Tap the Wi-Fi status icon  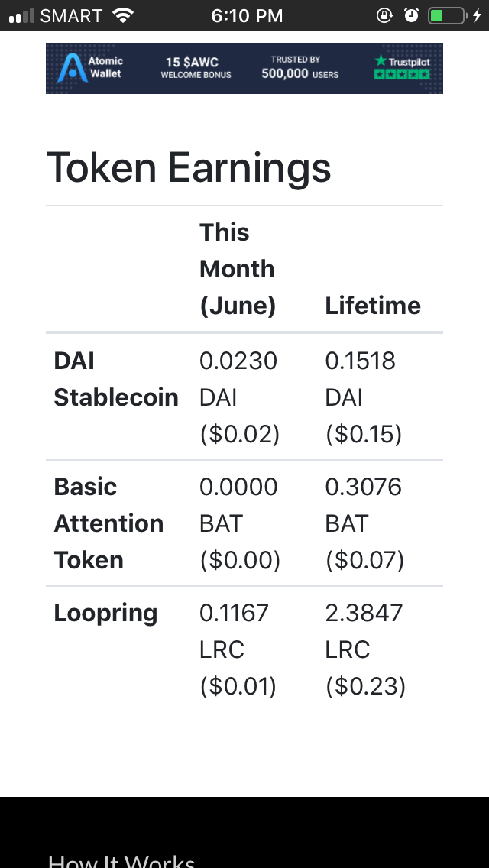(123, 15)
